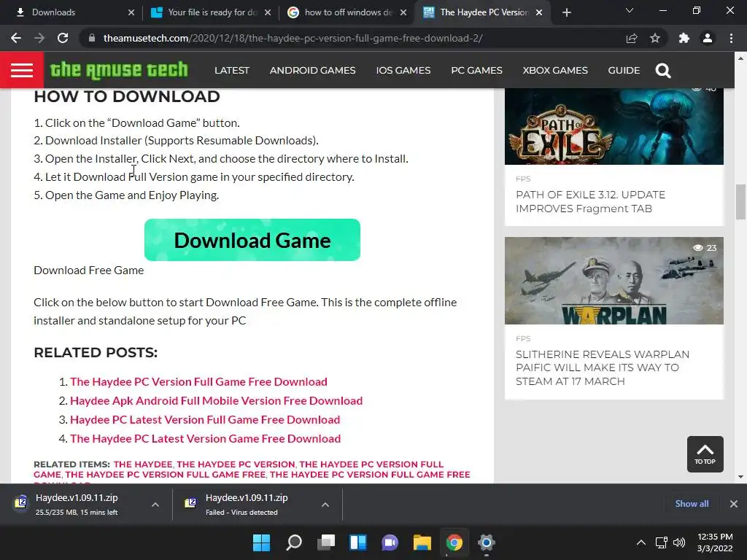This screenshot has width=747, height=560.
Task: Open the Windows Start menu
Action: point(262,542)
